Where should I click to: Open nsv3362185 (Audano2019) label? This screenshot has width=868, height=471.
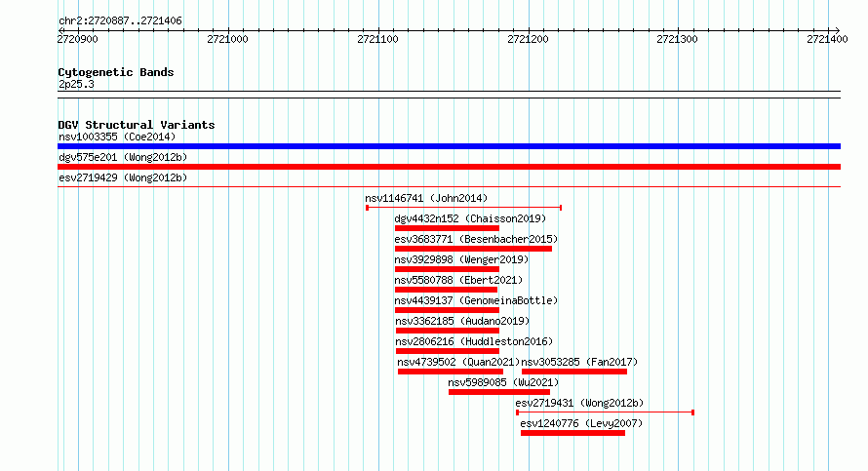pos(462,321)
